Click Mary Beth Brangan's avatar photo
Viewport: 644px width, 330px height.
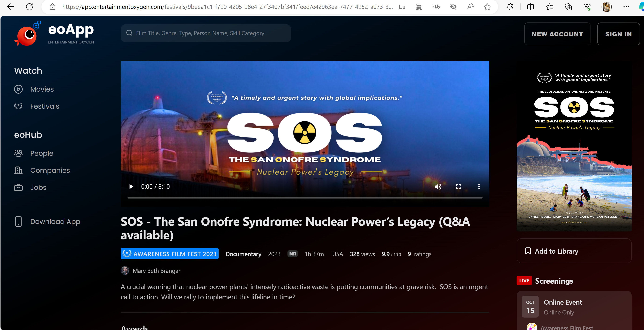point(125,270)
